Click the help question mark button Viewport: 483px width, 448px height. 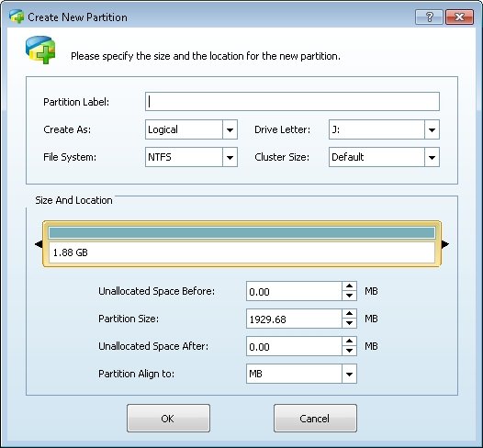pyautogui.click(x=429, y=17)
